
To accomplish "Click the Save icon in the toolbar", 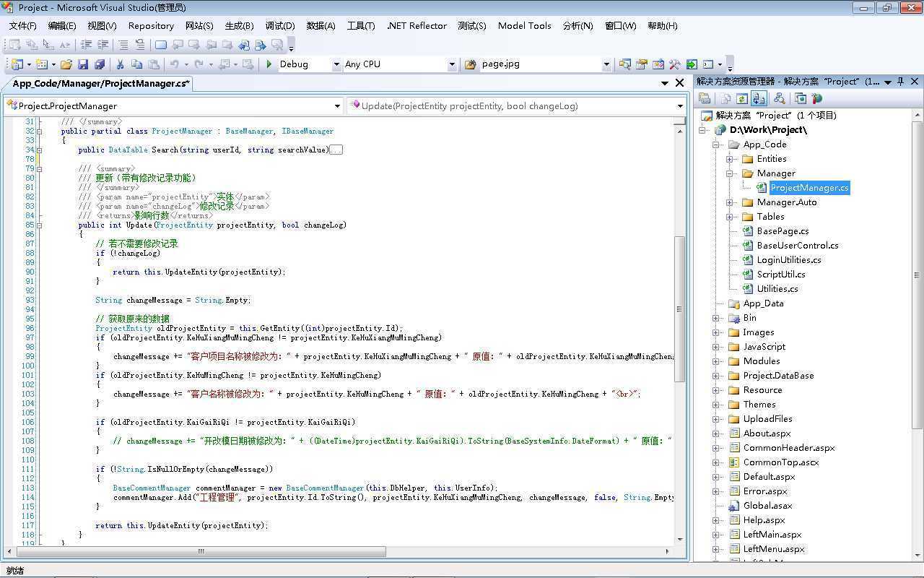I will 83,64.
